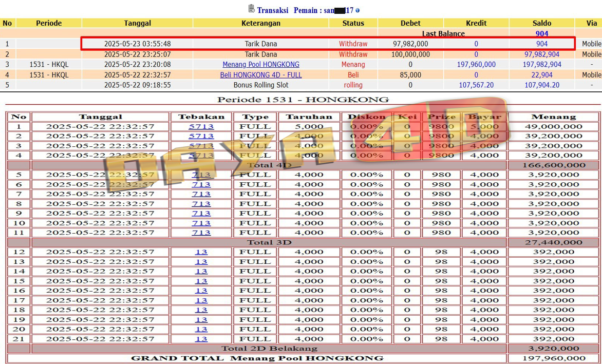The height and width of the screenshot is (364, 602).
Task: Click the blue info icon after the player name
Action: coord(358,10)
